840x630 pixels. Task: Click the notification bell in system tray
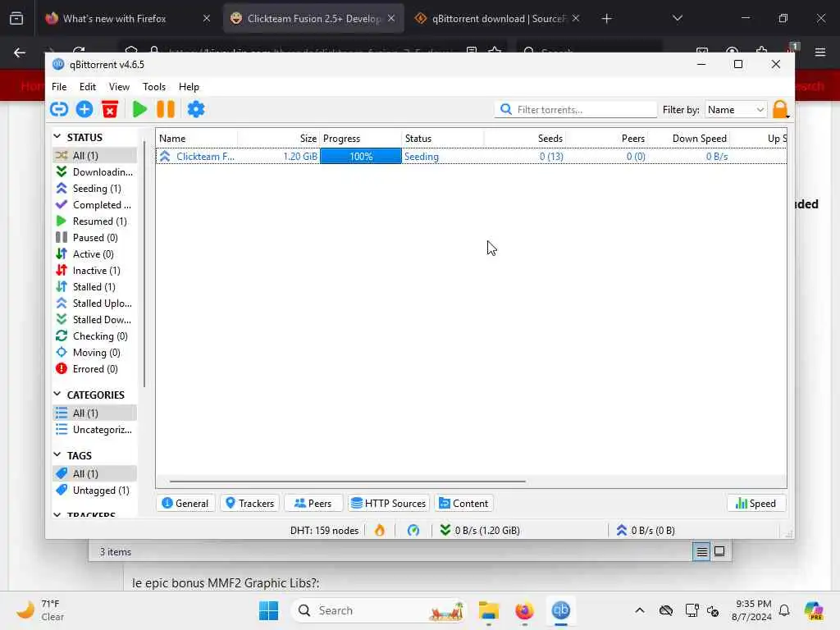(784, 610)
